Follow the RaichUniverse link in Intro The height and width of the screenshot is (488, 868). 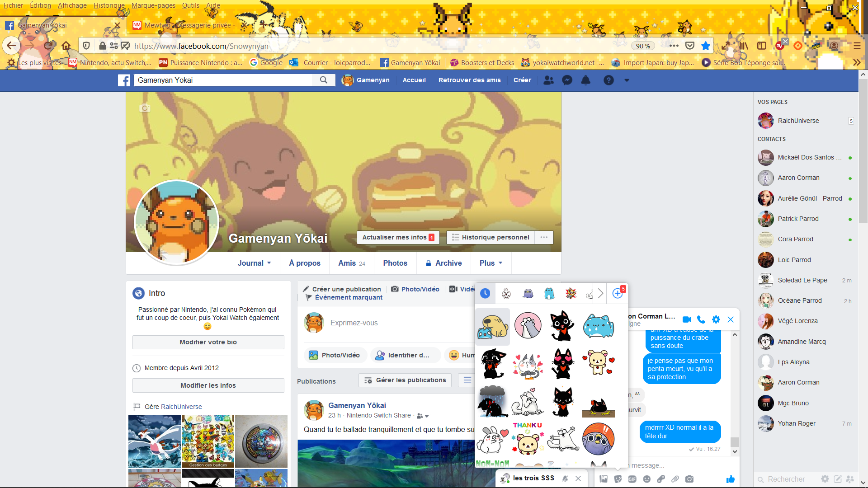tap(181, 407)
